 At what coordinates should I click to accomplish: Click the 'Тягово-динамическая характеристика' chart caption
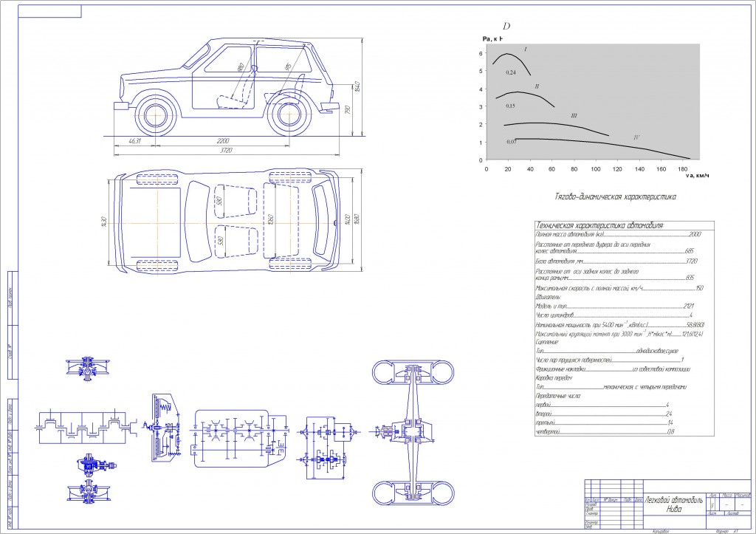(615, 196)
